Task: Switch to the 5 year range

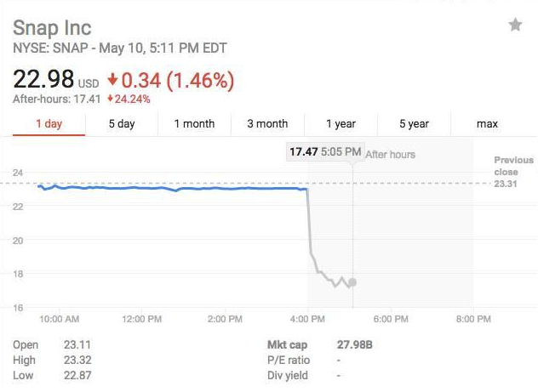Action: [x=414, y=124]
